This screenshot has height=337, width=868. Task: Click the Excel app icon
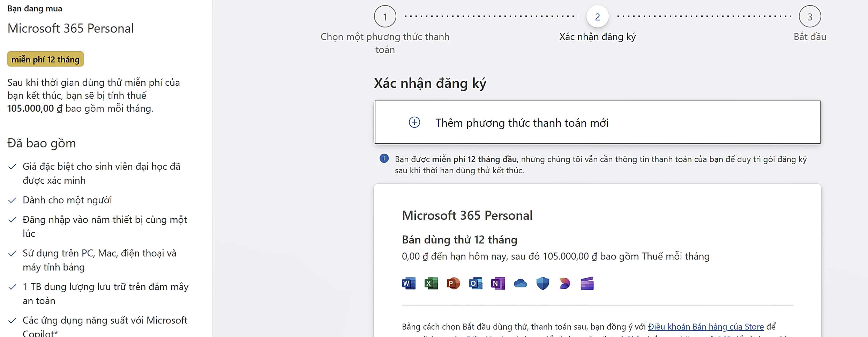tap(431, 283)
